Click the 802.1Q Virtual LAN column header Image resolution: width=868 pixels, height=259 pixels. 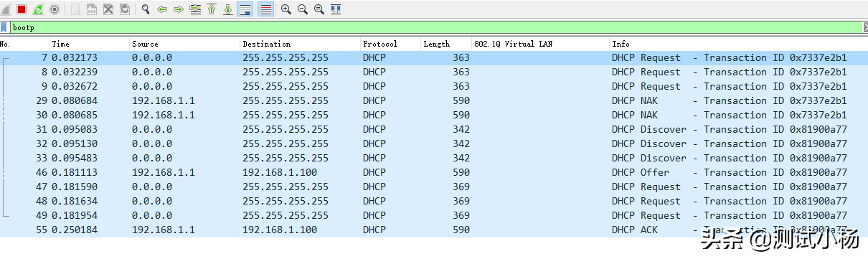540,44
